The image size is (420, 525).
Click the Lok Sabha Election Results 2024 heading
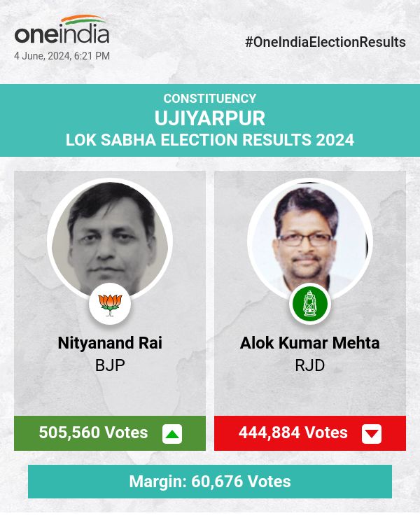coord(210,140)
